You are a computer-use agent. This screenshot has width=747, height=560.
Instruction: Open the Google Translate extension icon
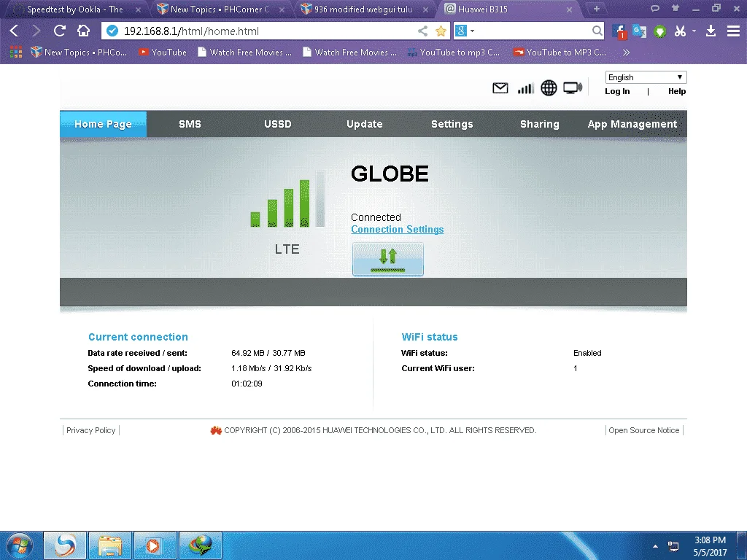(x=639, y=31)
